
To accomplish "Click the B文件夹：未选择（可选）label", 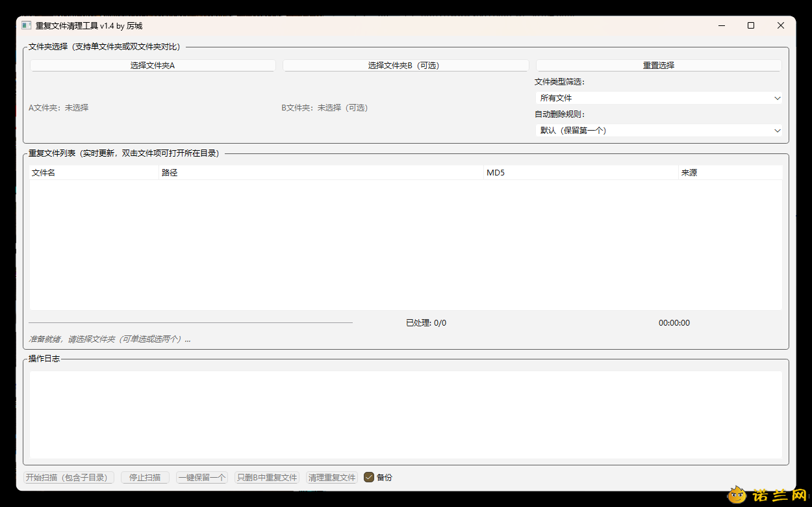I will click(x=325, y=108).
